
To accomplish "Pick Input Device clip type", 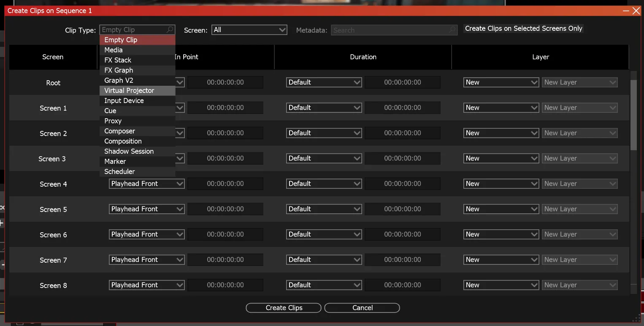I will coord(137,101).
